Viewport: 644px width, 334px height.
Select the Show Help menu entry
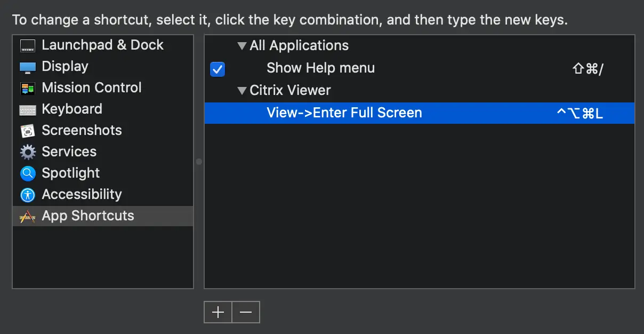coord(320,68)
